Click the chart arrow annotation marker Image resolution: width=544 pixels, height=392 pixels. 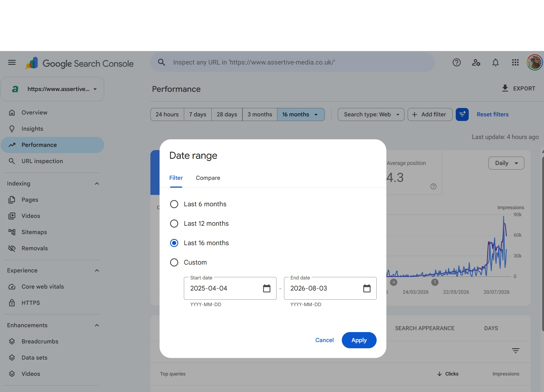[394, 282]
